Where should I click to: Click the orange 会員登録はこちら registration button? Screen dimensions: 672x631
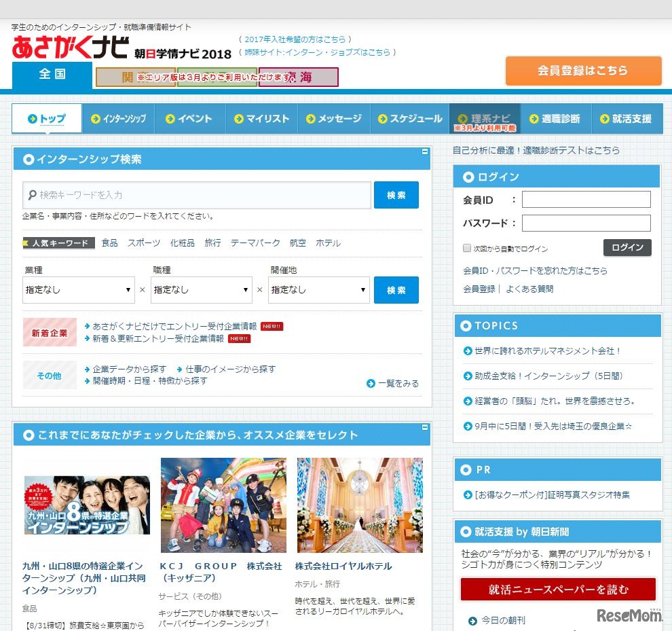(582, 71)
